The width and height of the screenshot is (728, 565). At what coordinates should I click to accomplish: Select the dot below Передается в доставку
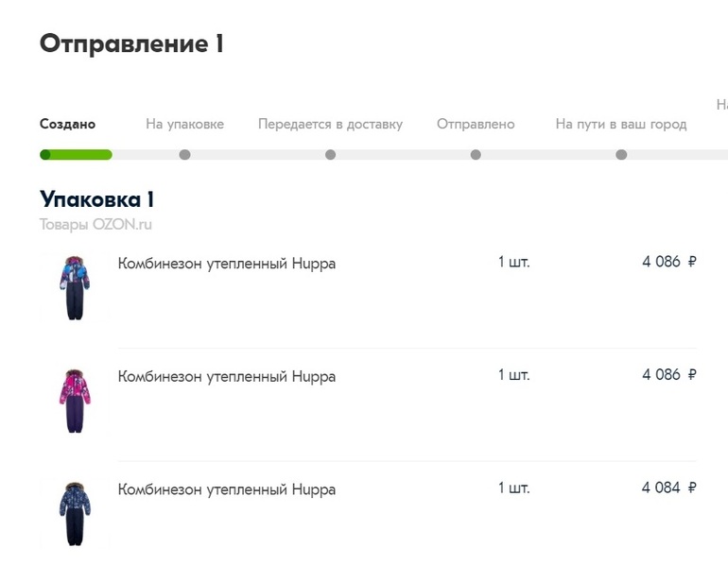click(330, 155)
